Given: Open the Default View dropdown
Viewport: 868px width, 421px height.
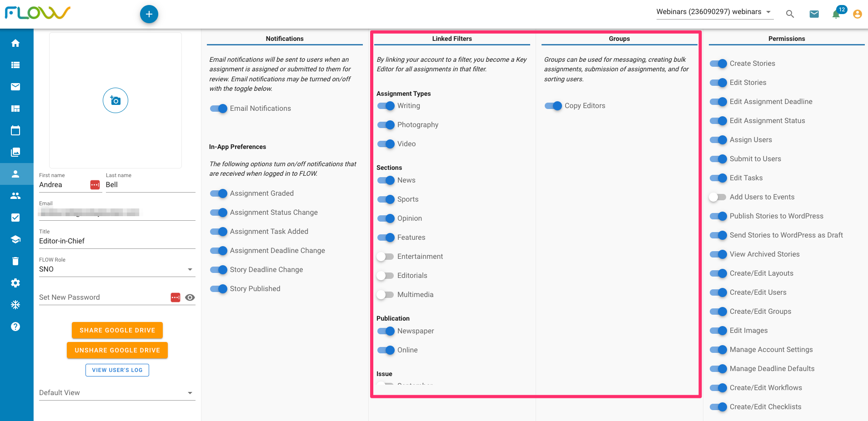Looking at the screenshot, I should (x=117, y=393).
